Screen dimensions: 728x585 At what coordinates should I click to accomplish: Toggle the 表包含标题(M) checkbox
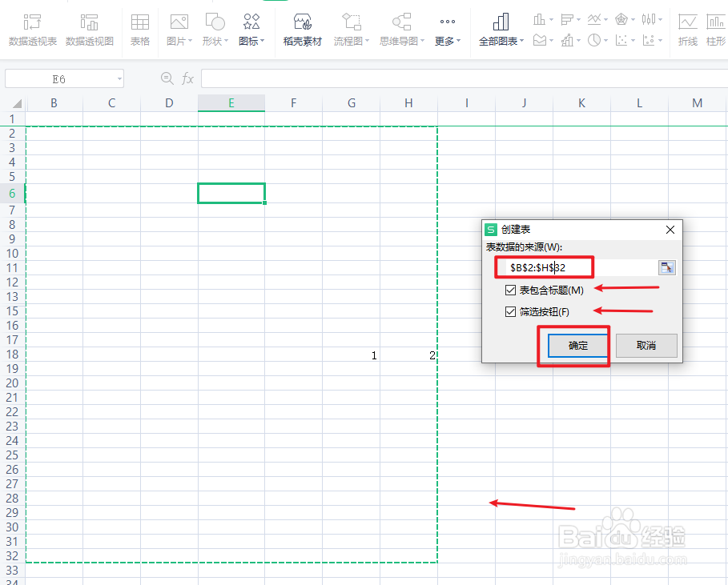pos(510,290)
